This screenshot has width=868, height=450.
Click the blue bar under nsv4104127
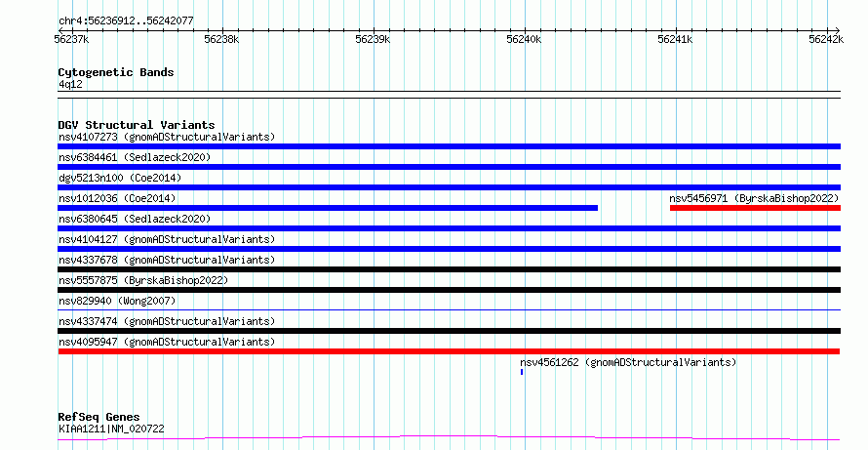[449, 249]
